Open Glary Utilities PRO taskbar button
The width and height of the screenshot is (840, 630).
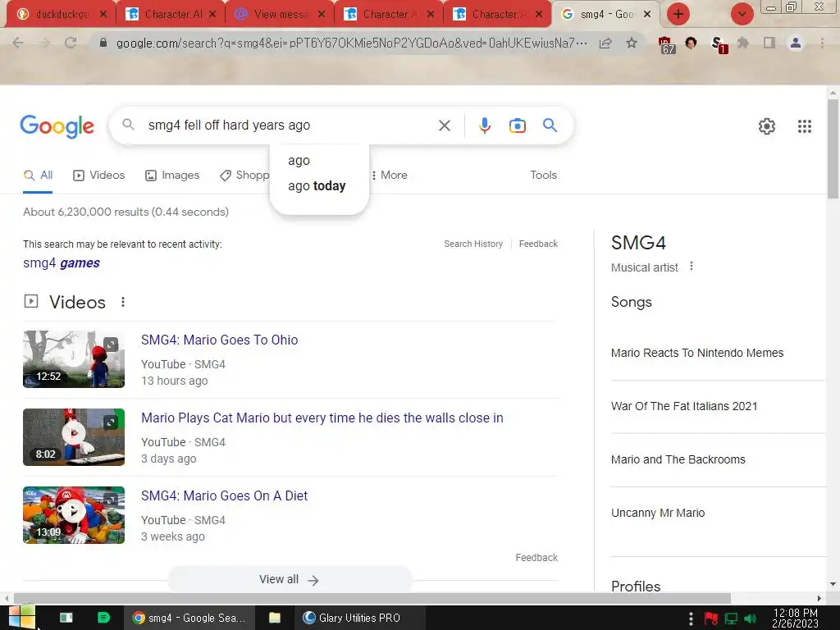point(359,618)
